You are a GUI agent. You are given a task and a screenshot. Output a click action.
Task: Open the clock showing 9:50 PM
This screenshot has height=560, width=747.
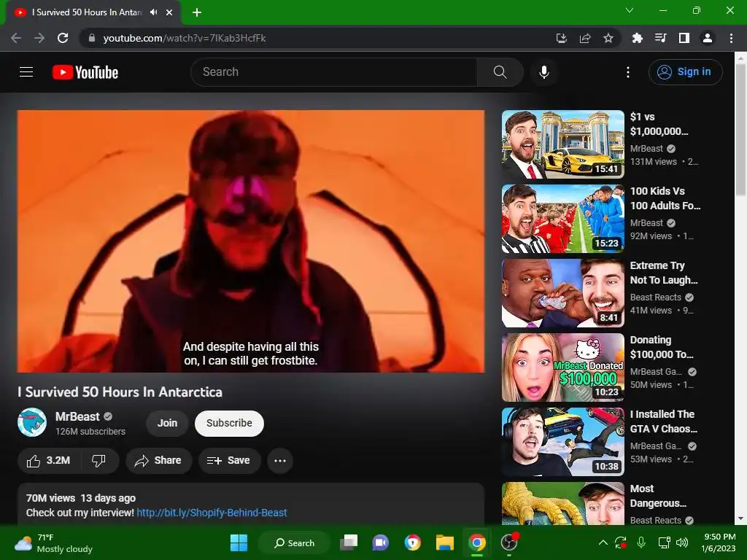point(718,542)
